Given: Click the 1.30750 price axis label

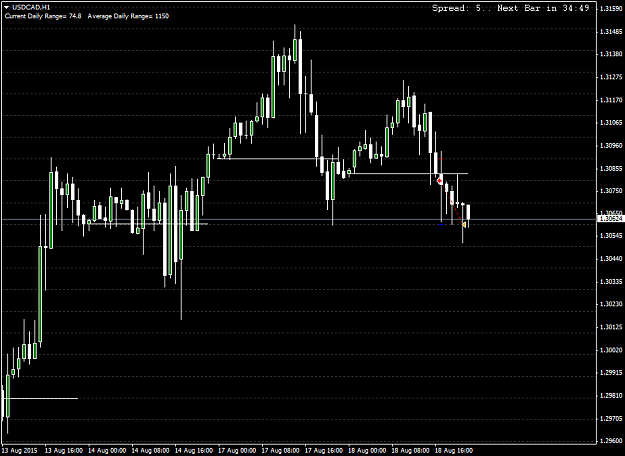Looking at the screenshot, I should 610,191.
